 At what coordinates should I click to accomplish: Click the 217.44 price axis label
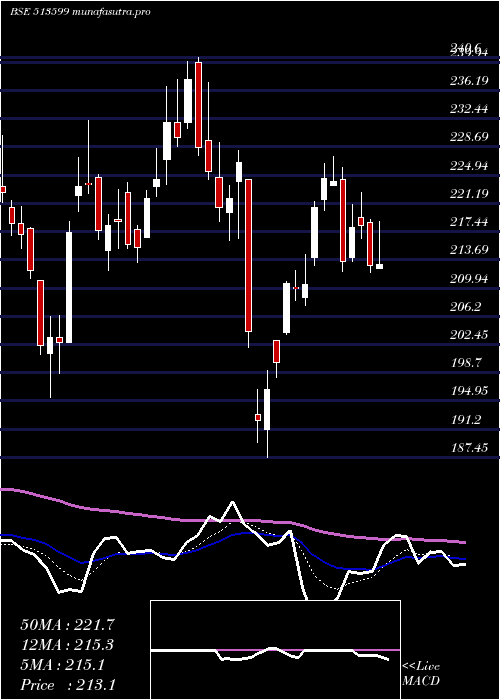pos(468,222)
